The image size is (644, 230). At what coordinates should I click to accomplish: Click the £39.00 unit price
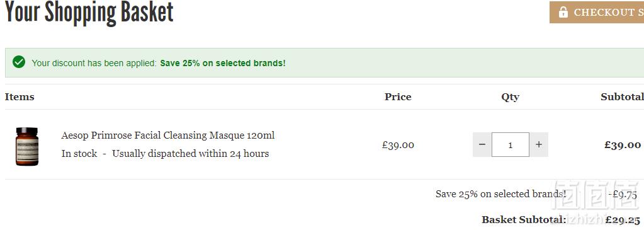(398, 145)
